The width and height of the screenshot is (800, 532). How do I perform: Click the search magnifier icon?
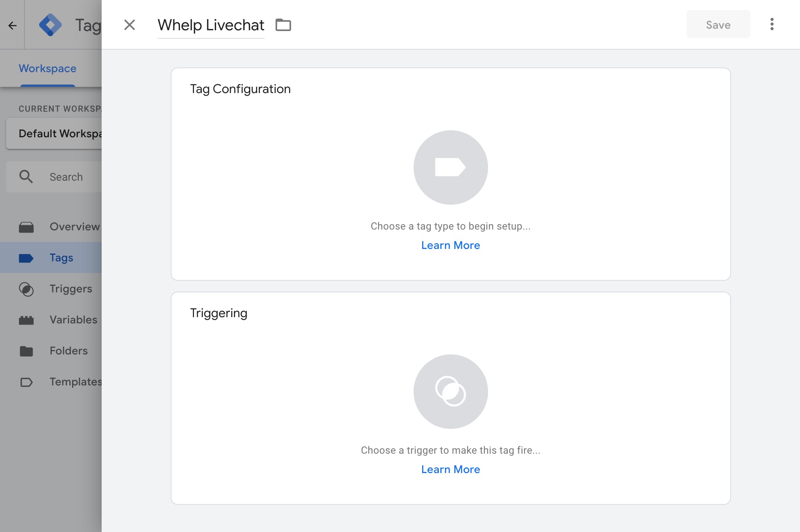tap(26, 176)
